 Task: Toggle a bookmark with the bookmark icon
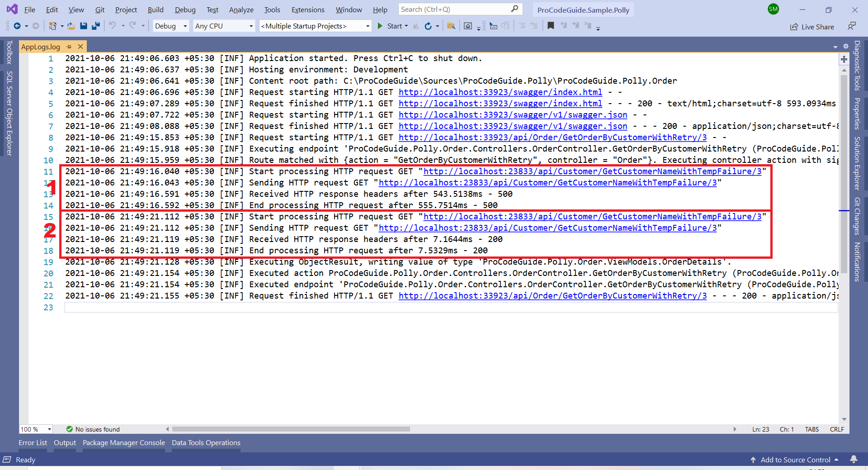[x=551, y=26]
